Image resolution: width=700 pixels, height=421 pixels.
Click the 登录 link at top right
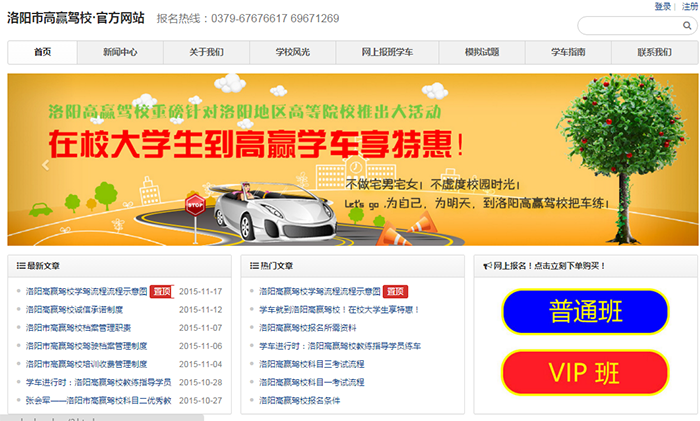(663, 6)
